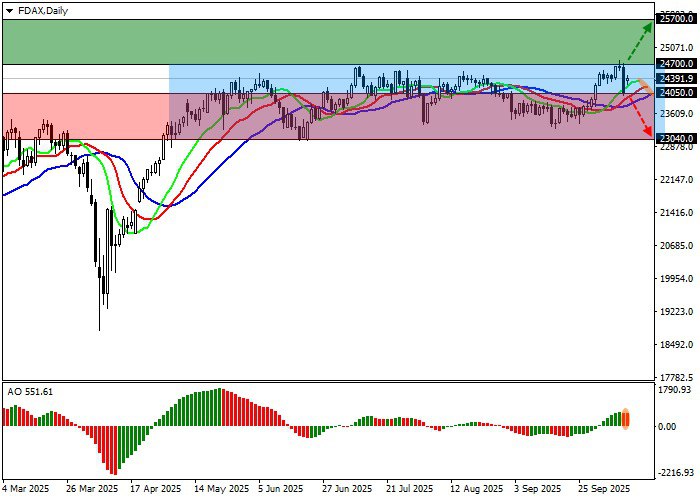
Task: Select the 25700.0 price level label
Action: click(677, 18)
